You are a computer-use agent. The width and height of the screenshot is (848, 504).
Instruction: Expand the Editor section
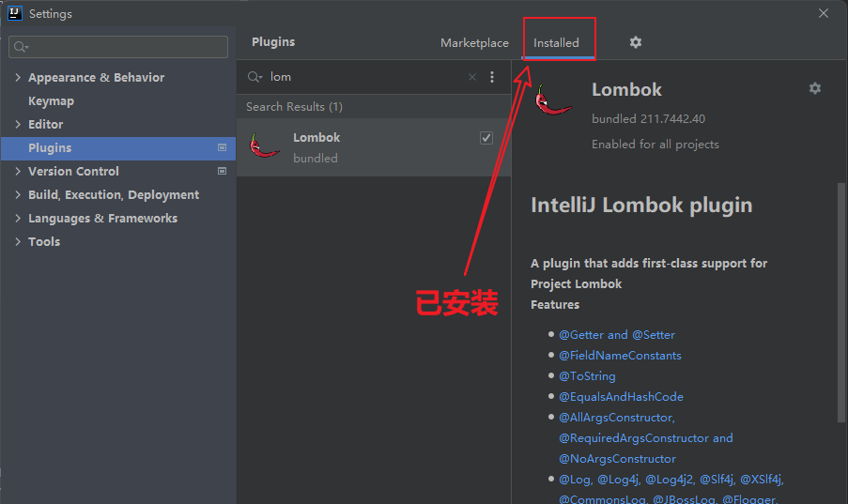click(18, 125)
